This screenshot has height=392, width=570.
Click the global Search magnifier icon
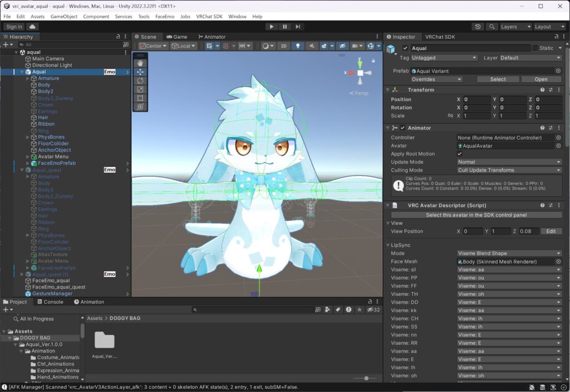(x=492, y=27)
